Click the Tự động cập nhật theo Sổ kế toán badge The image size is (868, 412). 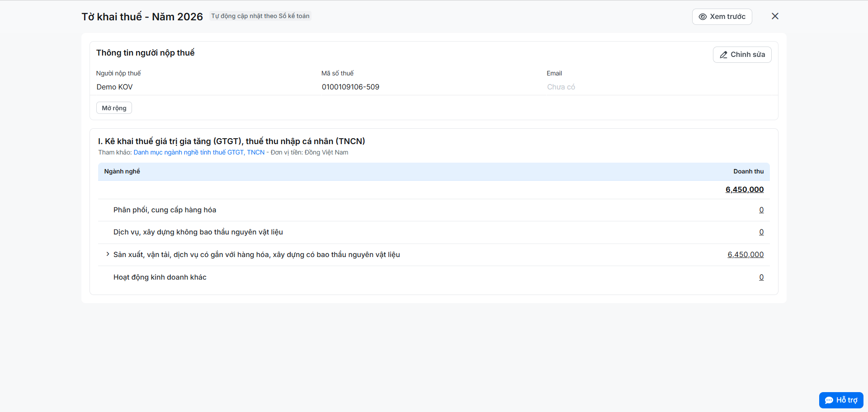pyautogui.click(x=260, y=16)
